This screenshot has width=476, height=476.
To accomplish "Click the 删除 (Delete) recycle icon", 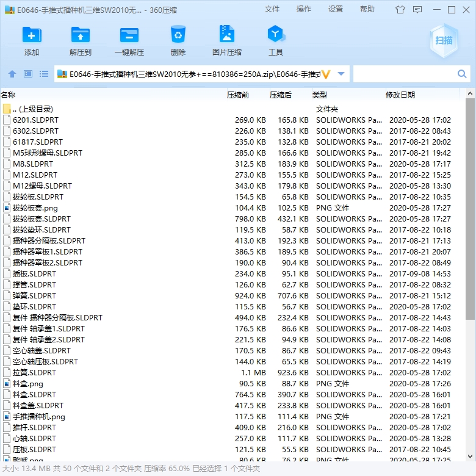I will 178,34.
